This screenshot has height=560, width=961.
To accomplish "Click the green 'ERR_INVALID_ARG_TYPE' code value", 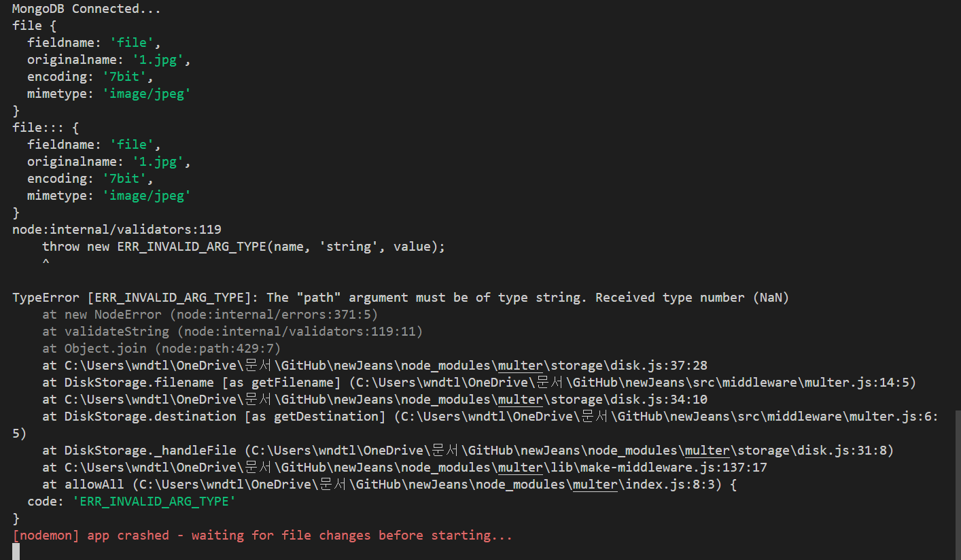I will click(x=154, y=502).
